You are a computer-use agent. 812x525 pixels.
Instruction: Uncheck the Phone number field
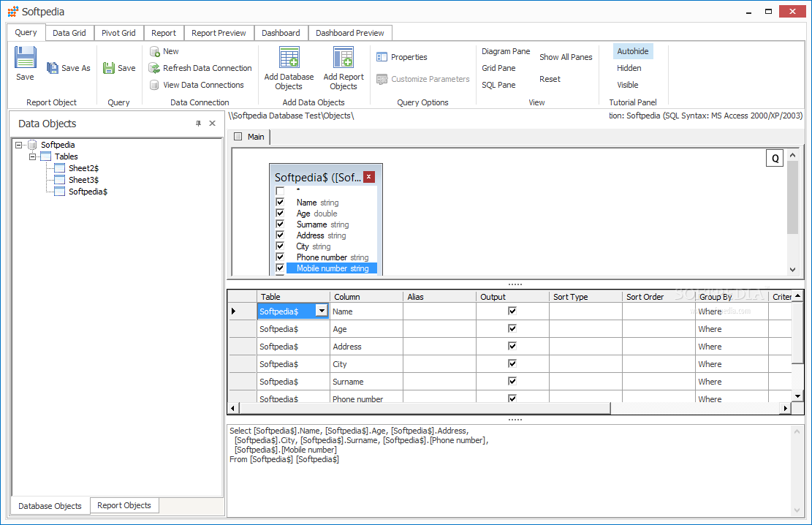(x=280, y=257)
